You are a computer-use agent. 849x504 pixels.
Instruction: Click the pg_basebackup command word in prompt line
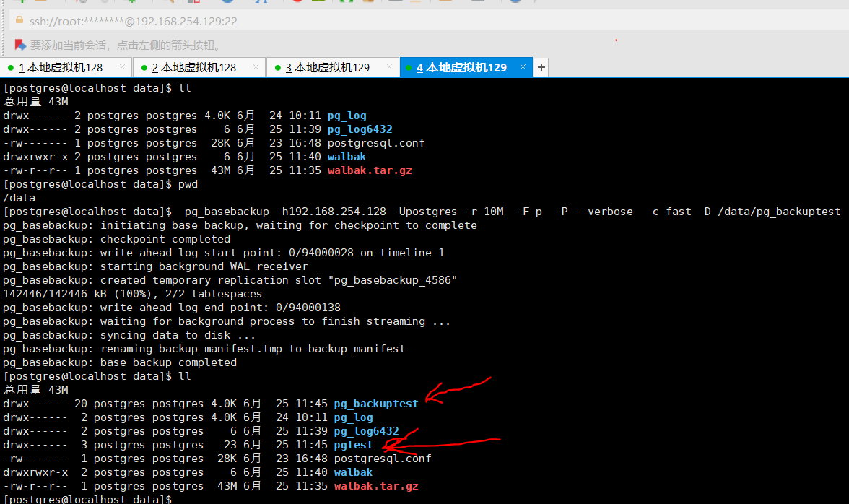click(x=227, y=212)
